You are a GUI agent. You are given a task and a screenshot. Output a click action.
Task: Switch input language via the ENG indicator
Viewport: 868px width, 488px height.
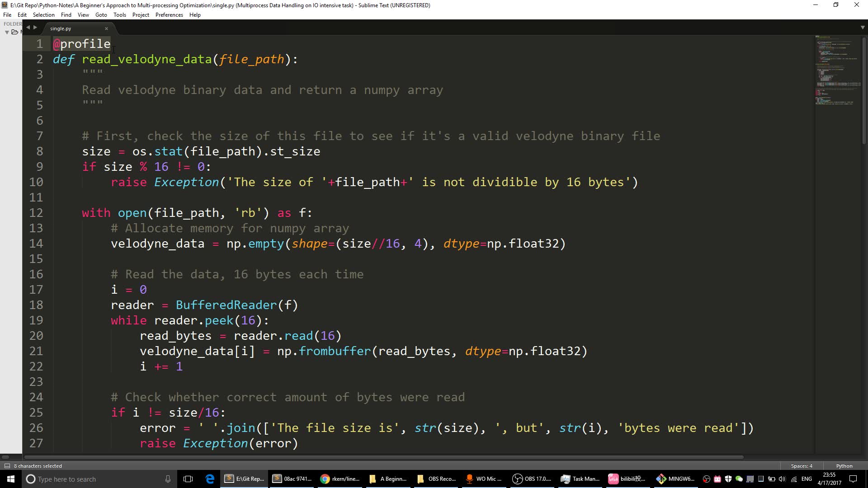click(807, 479)
